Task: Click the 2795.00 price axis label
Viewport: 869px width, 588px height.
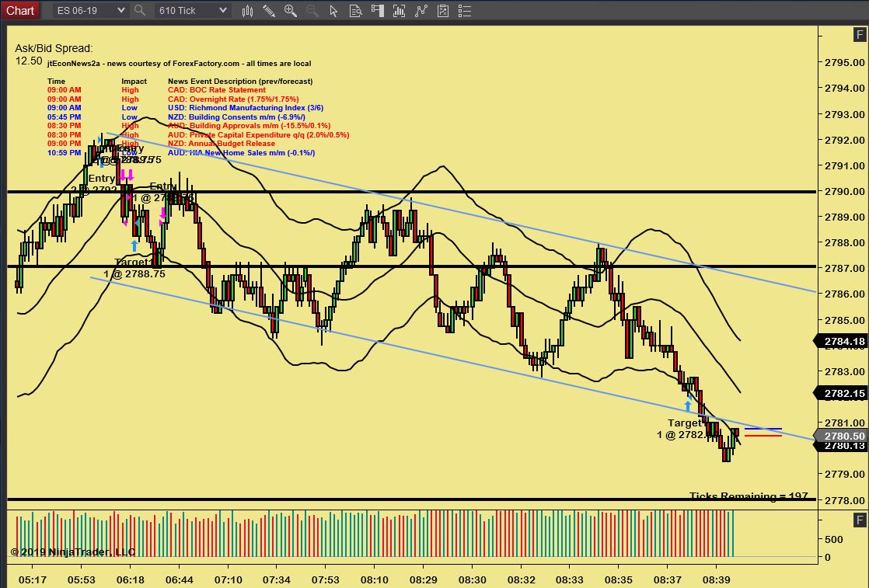Action: pos(844,63)
